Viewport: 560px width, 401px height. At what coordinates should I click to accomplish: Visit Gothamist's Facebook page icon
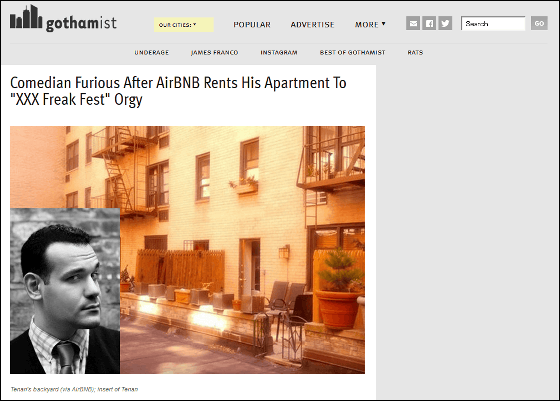(429, 24)
